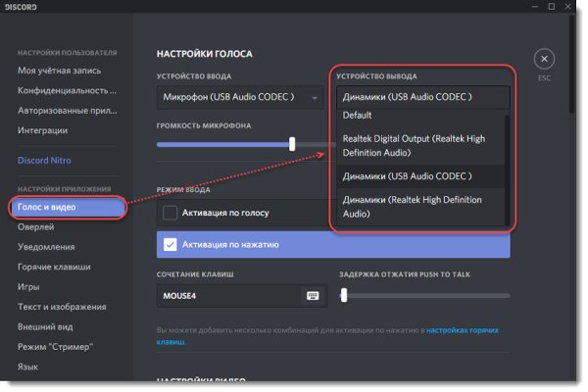Open the Устройство ввода microphone dropdown
Viewport: 588px width, 392px height.
click(240, 97)
